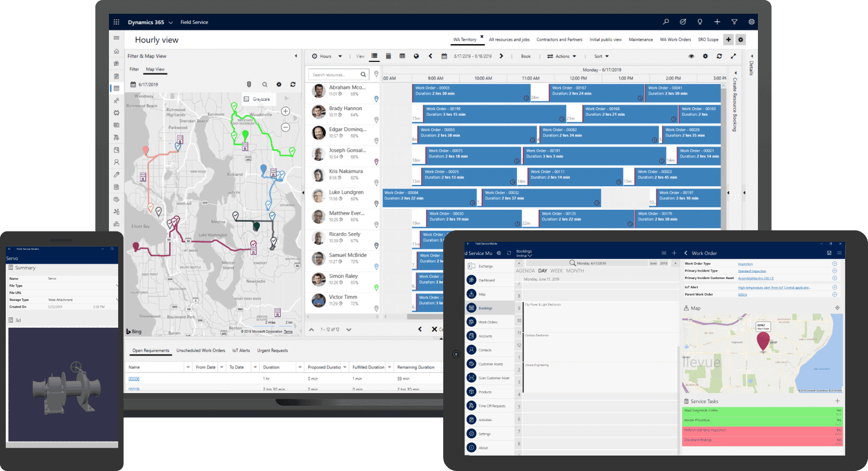Viewport: 868px width, 471px height.
Task: Click the Book button
Action: [526, 56]
